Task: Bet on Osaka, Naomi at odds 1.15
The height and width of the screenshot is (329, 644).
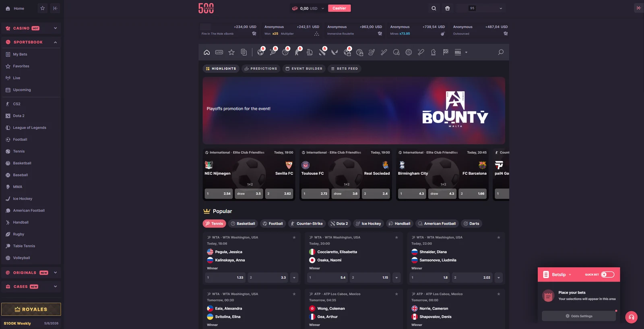Action: click(370, 277)
